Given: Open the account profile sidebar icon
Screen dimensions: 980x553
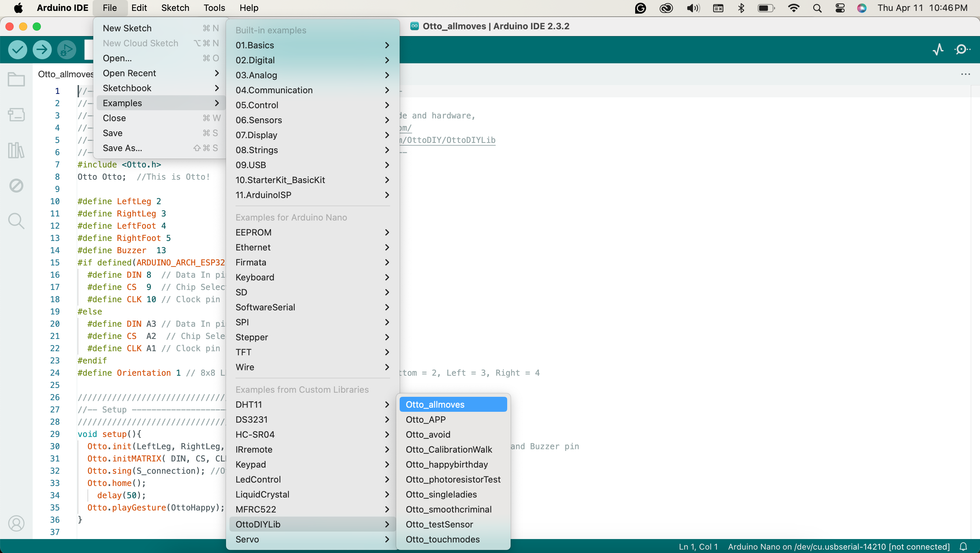Looking at the screenshot, I should (x=16, y=523).
